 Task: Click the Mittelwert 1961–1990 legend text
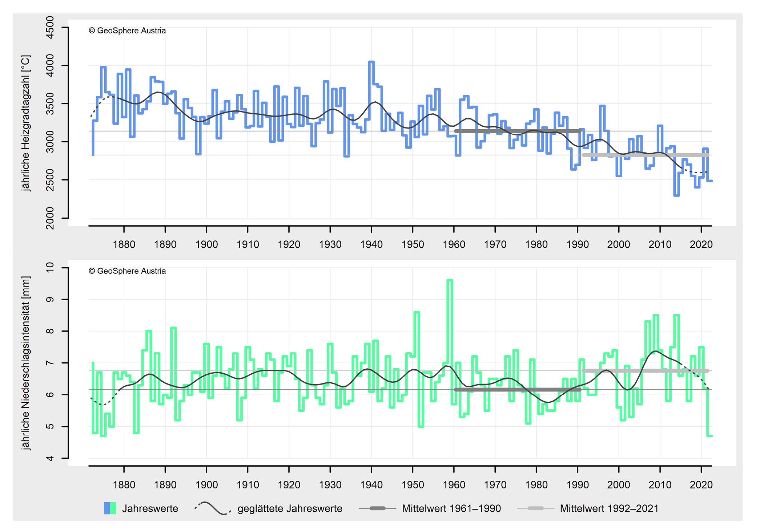point(451,508)
